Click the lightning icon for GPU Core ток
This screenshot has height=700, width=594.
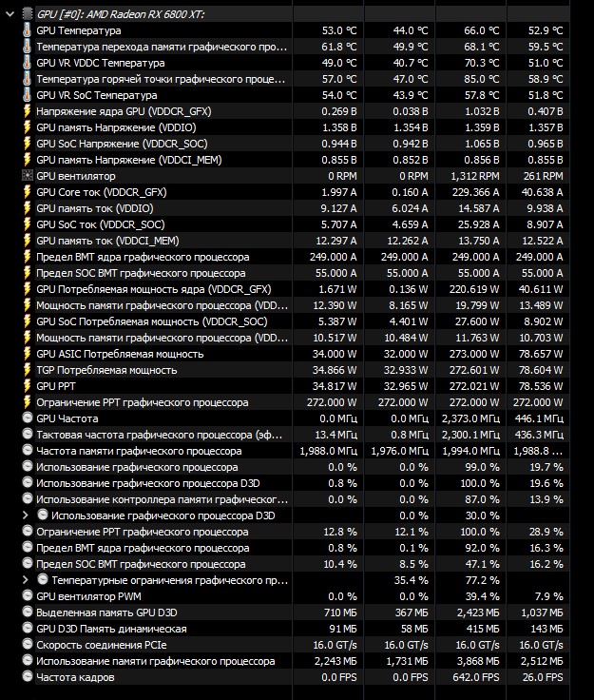pos(28,192)
